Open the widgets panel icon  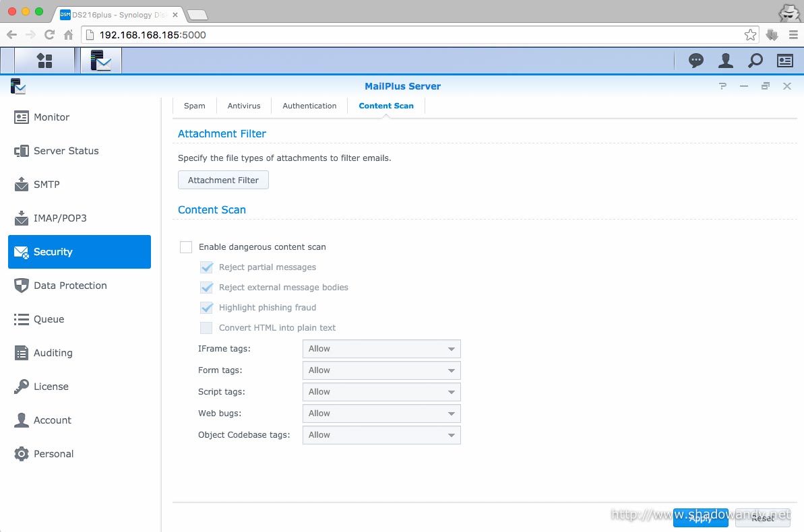785,61
